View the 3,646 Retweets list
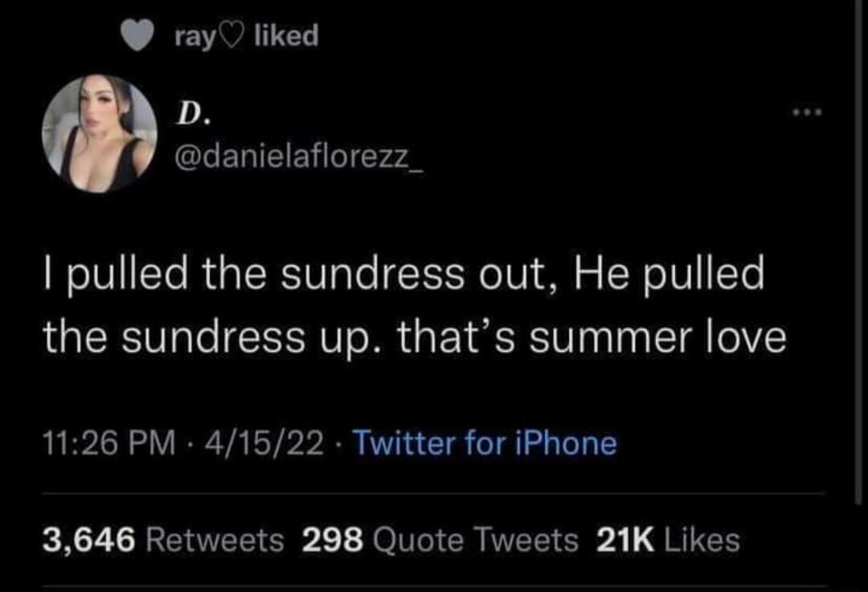 163,541
